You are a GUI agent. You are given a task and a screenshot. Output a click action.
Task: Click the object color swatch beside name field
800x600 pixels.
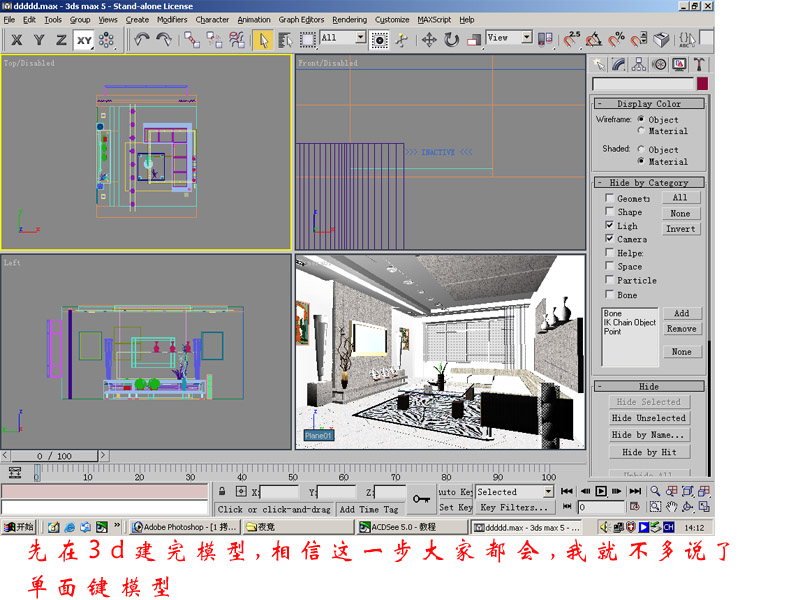tap(703, 84)
